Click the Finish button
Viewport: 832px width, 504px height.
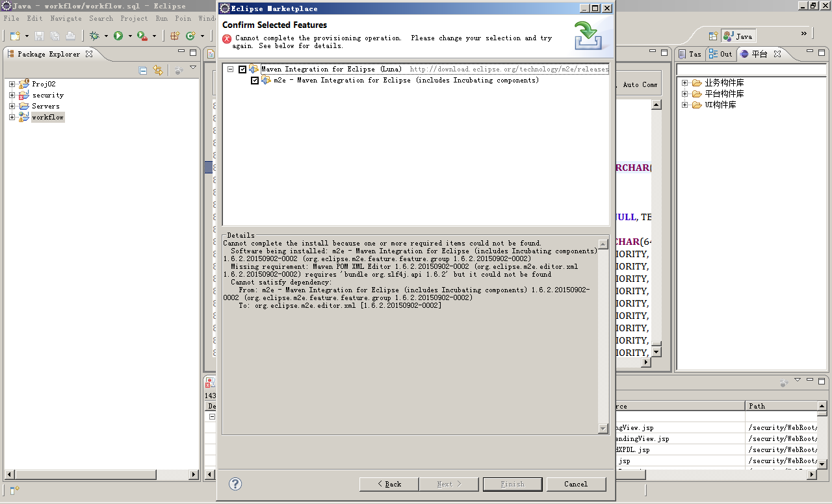[x=512, y=484]
